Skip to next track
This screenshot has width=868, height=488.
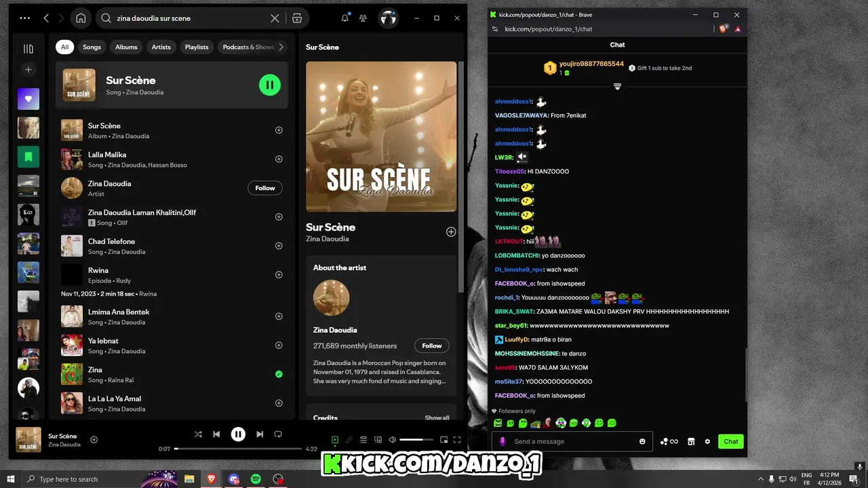click(x=260, y=434)
